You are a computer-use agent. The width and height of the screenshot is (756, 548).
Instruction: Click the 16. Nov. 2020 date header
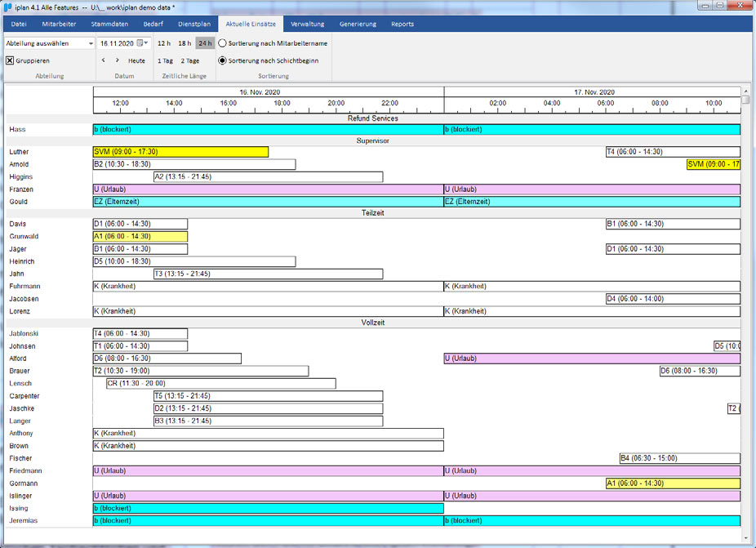pos(260,92)
